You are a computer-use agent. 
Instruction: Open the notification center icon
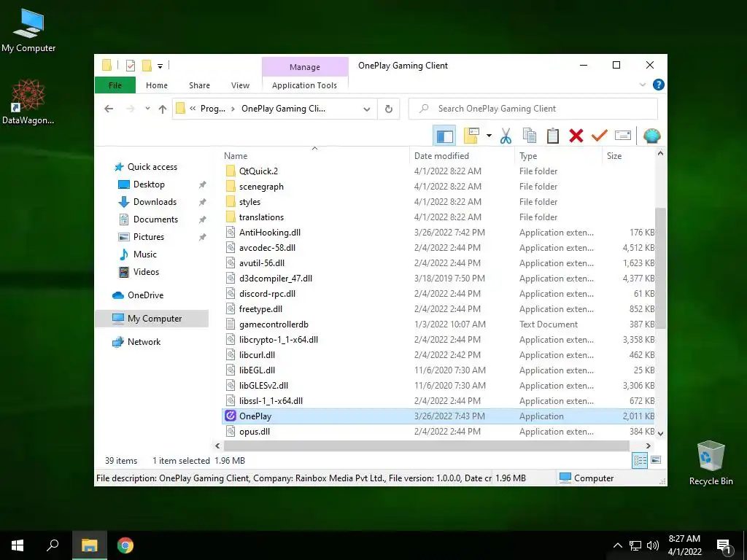724,545
